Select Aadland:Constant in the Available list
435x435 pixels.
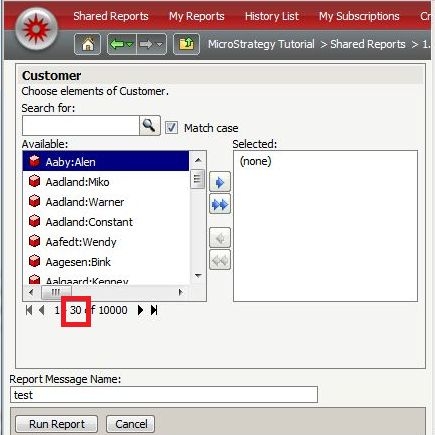(x=106, y=222)
